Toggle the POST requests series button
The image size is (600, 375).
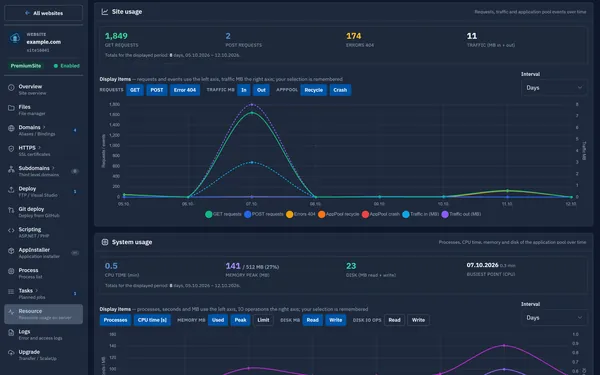click(157, 90)
